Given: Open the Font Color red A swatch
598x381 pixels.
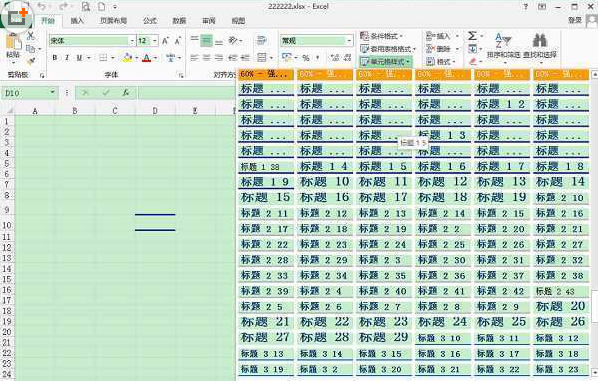Looking at the screenshot, I should [x=146, y=58].
